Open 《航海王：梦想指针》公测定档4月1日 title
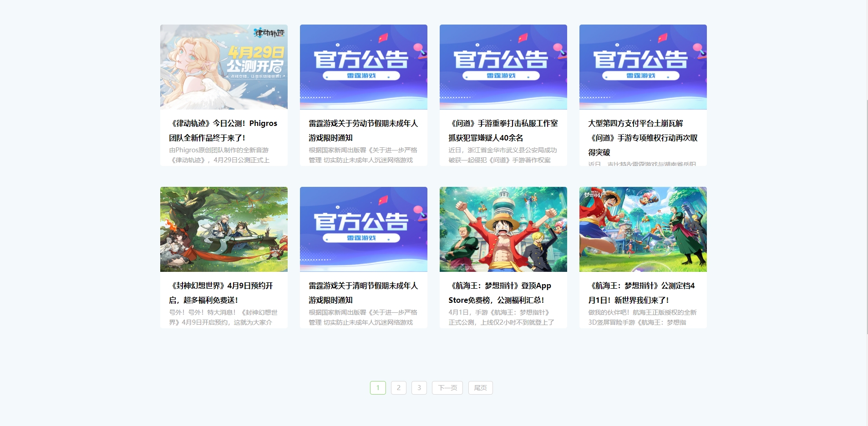 click(x=642, y=293)
